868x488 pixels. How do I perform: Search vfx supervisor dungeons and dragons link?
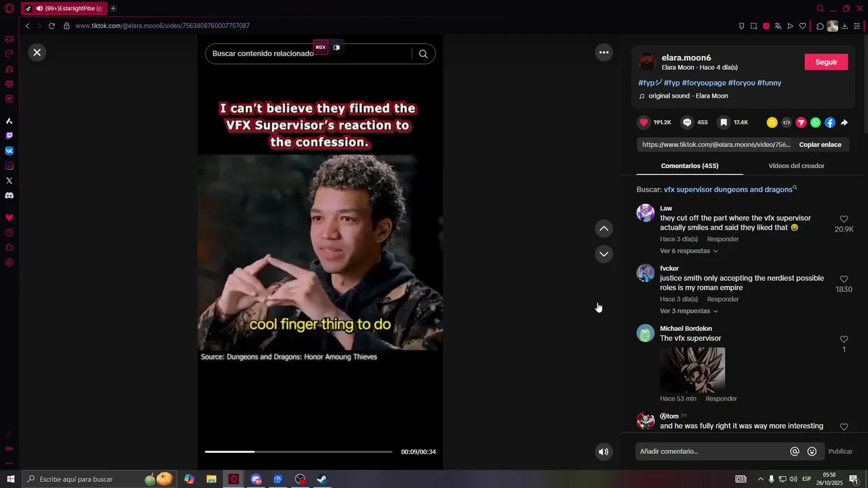click(x=728, y=190)
